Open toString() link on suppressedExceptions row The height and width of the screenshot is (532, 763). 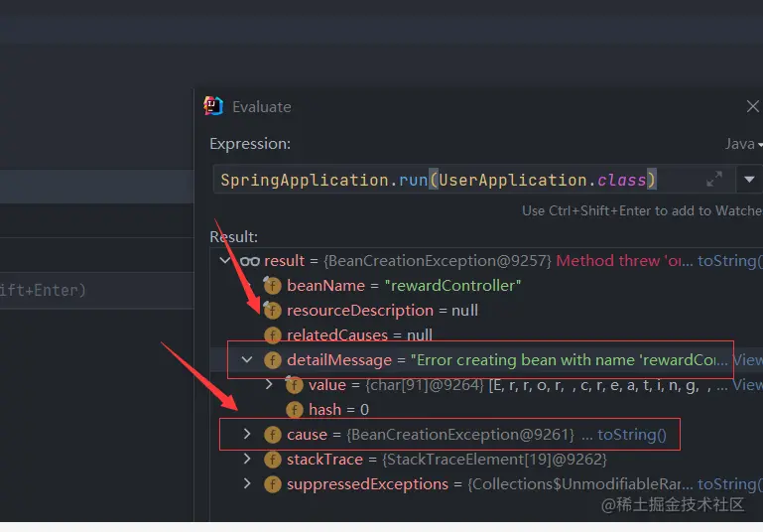pos(729,484)
